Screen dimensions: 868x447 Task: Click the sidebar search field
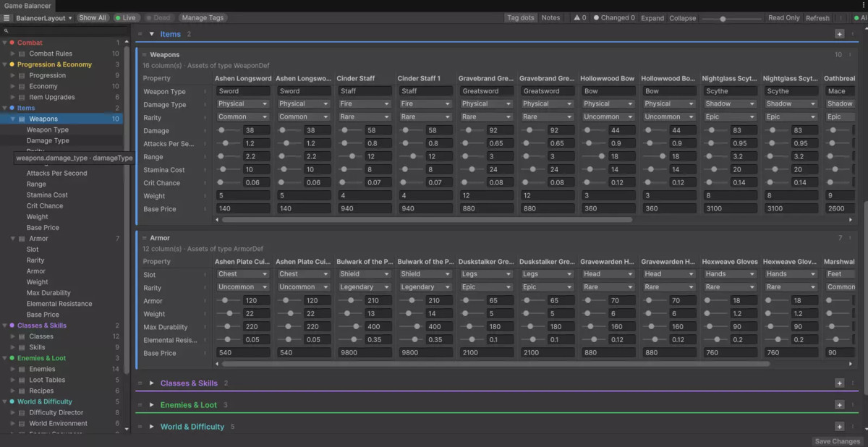pos(65,31)
